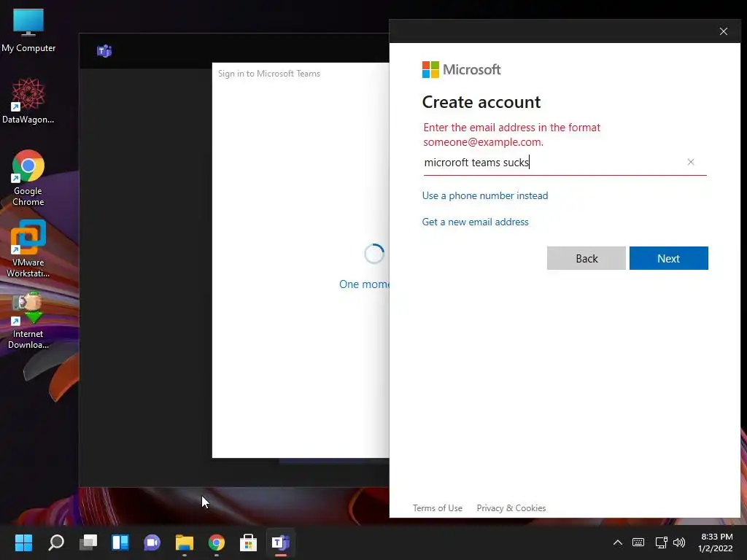Open File Explorer from the taskbar

[185, 542]
